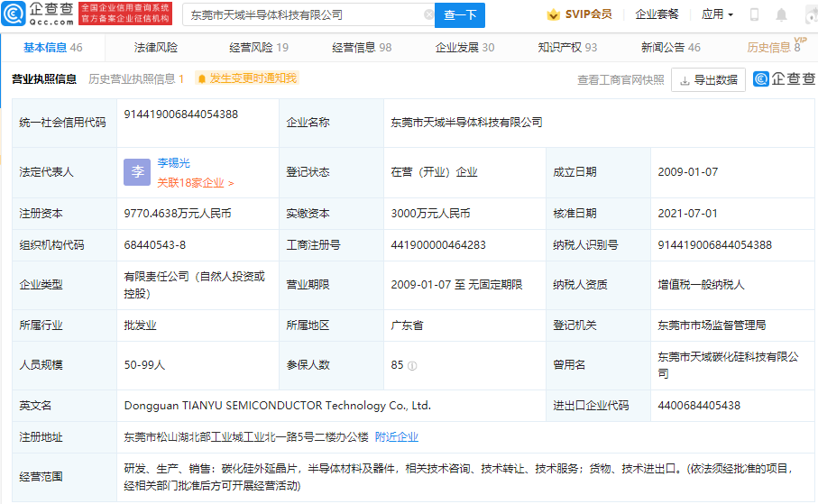Enable 发生变更时通知我 change alert

(x=246, y=79)
